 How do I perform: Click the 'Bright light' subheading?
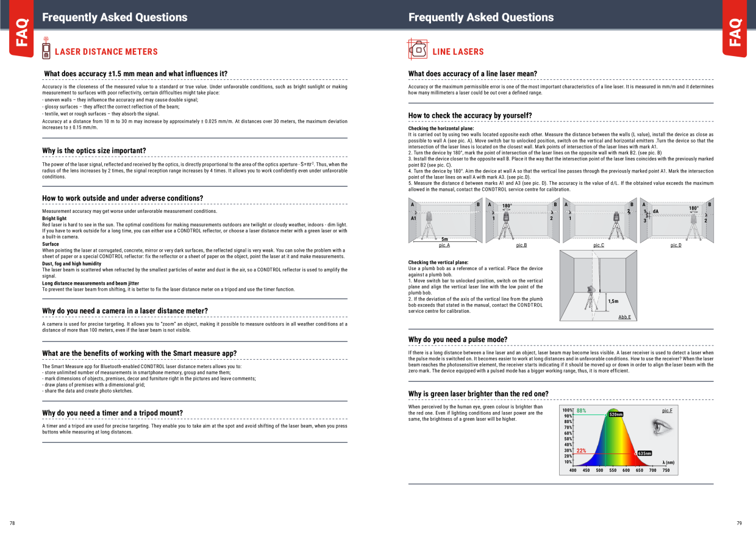[54, 218]
